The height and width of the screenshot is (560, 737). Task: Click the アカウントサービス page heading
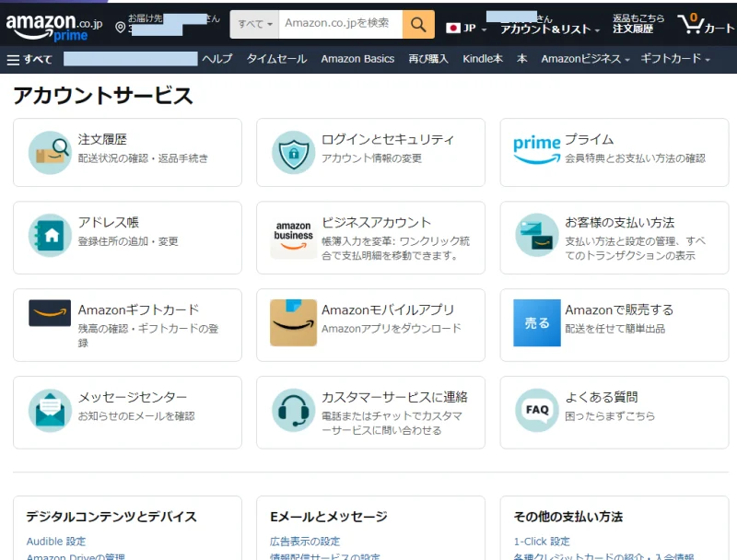(x=103, y=96)
